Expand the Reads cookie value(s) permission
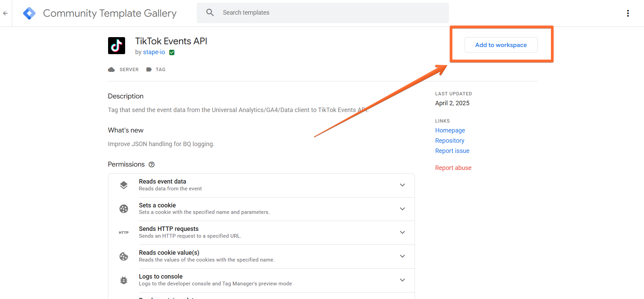 (402, 256)
